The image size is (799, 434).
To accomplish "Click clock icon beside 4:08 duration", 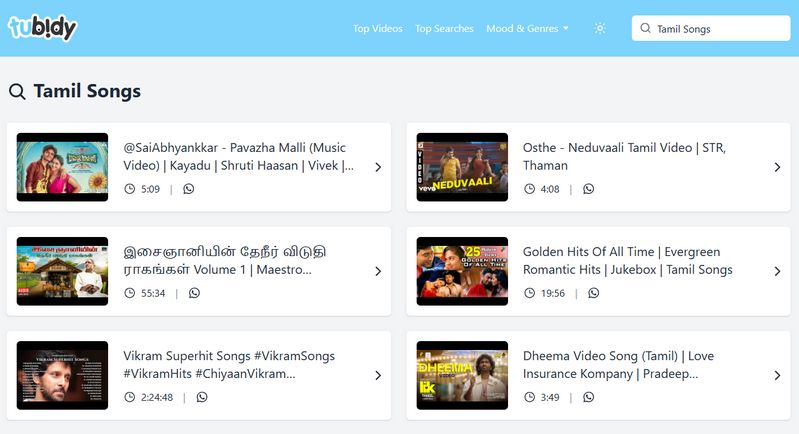I will 529,189.
